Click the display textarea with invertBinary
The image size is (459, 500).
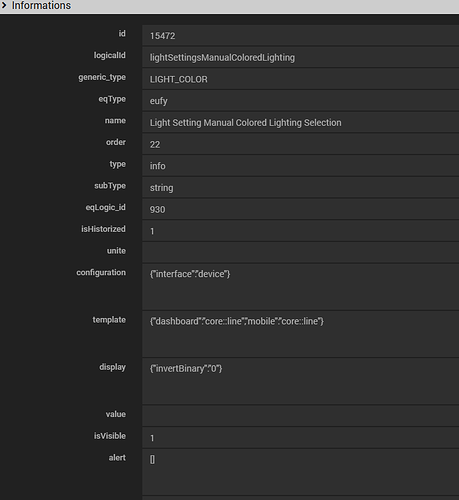click(x=301, y=382)
